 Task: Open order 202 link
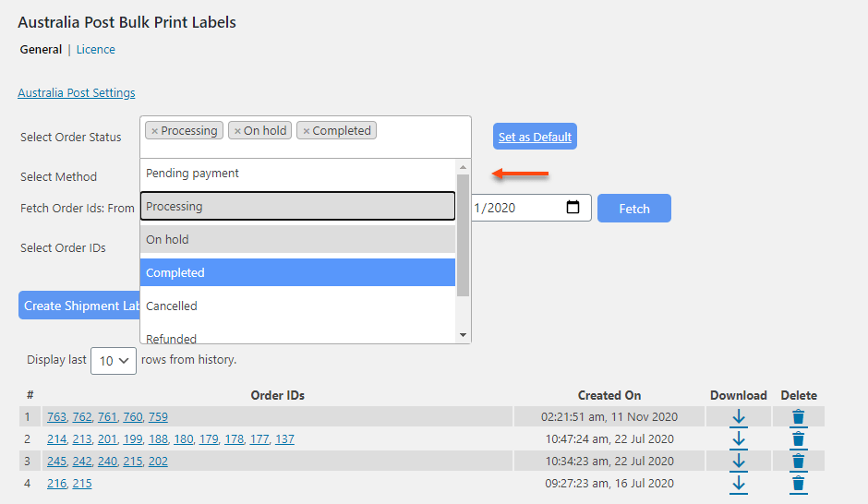pyautogui.click(x=158, y=462)
